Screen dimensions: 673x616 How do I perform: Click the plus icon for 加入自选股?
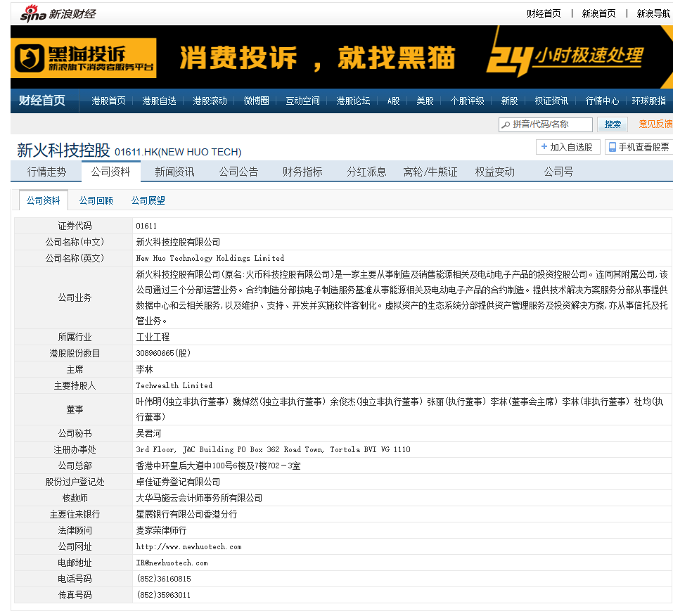[x=544, y=147]
